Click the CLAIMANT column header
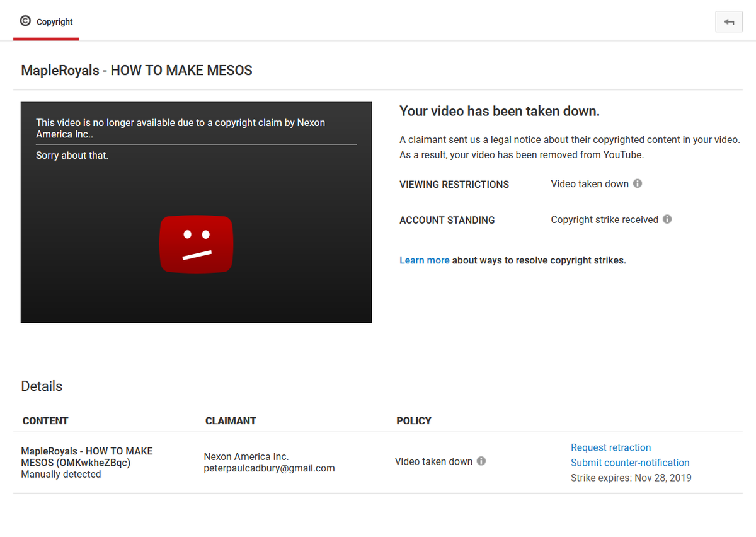The width and height of the screenshot is (756, 537). coord(231,420)
